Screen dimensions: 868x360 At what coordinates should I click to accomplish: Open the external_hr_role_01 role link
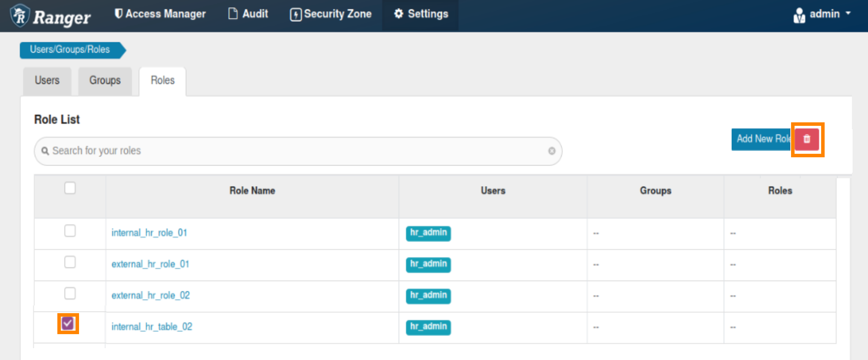[x=150, y=264]
